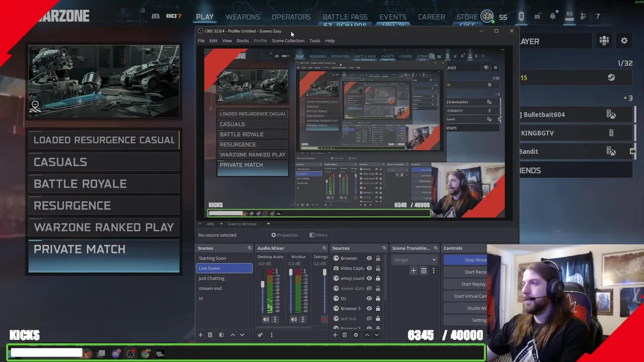Mute Mic/Aux speaker
644x362 pixels.
(294, 319)
